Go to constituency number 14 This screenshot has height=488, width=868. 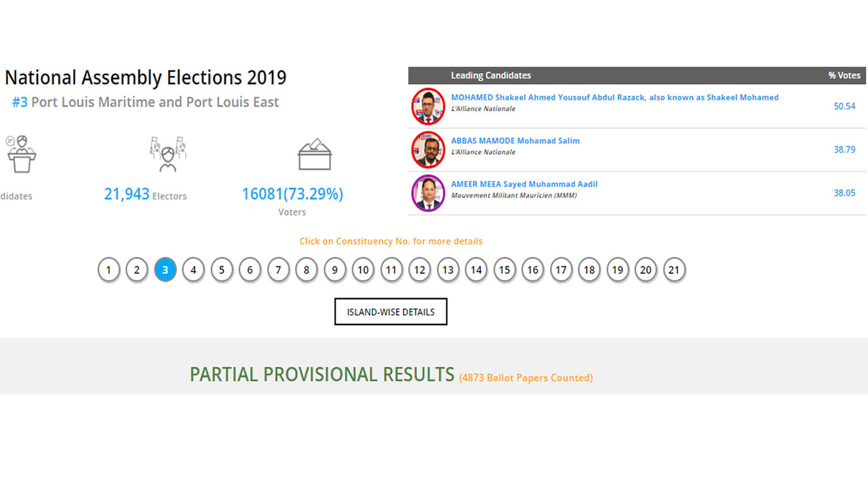click(476, 270)
